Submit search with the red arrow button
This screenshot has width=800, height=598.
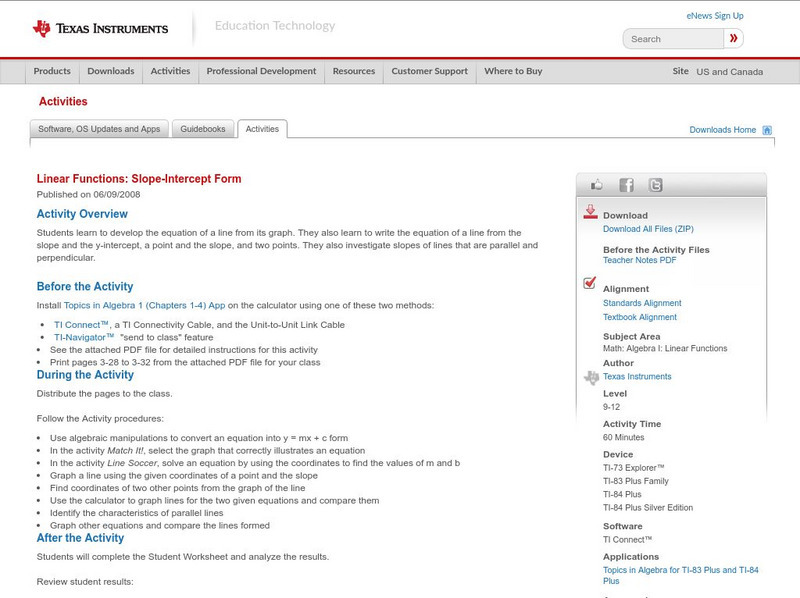click(x=733, y=38)
